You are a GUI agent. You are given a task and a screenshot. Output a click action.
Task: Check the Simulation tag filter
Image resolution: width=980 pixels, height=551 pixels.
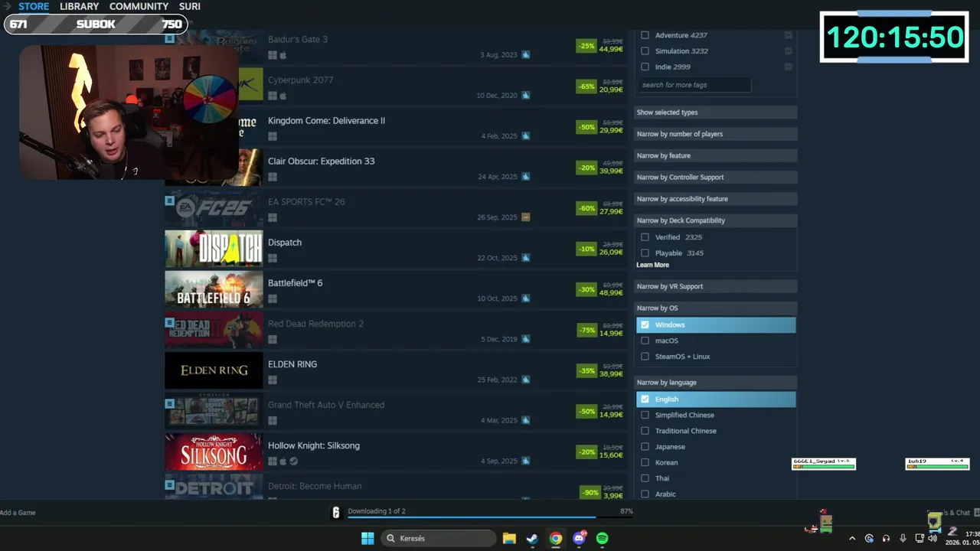point(645,51)
